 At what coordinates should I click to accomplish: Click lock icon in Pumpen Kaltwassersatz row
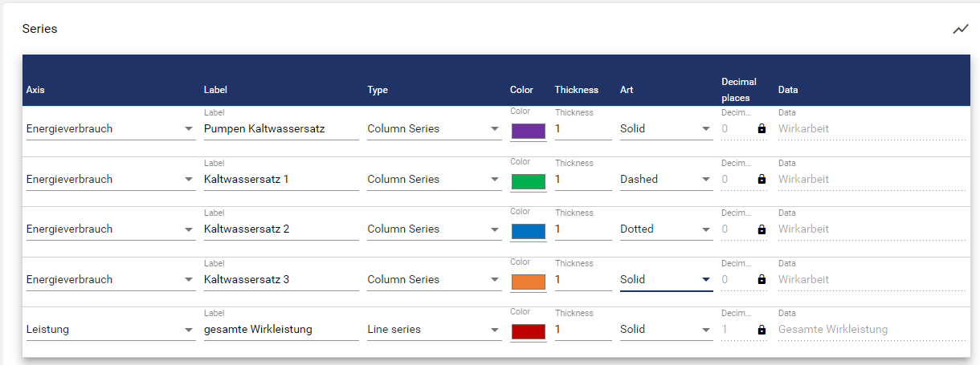point(762,128)
